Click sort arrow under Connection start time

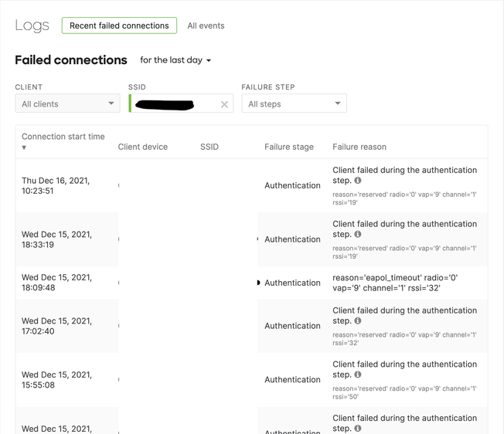tap(24, 147)
